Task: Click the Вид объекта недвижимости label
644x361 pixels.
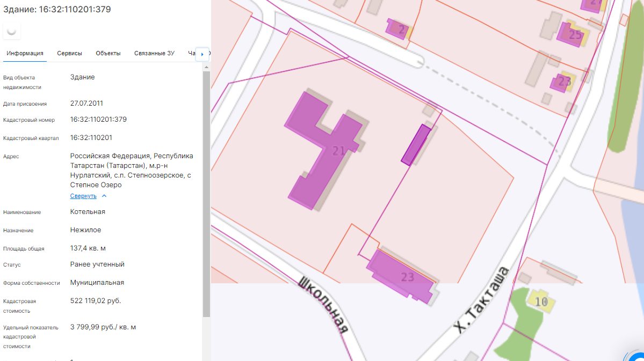Action: tap(22, 83)
